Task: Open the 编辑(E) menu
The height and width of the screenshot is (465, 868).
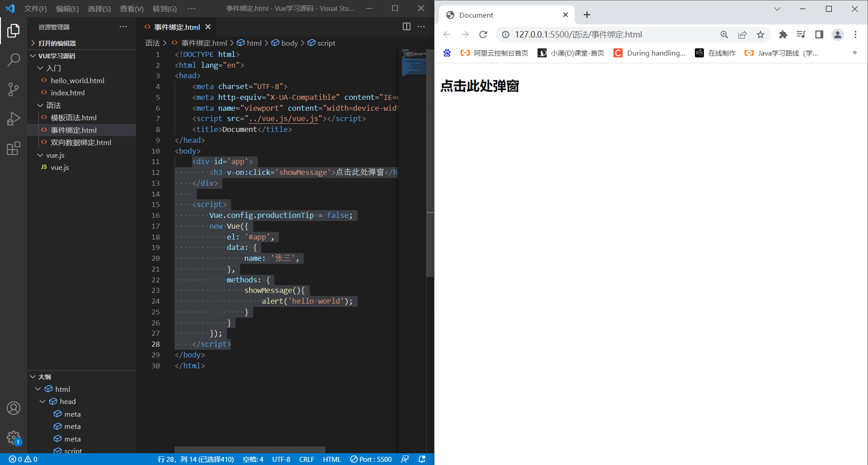Action: point(67,9)
